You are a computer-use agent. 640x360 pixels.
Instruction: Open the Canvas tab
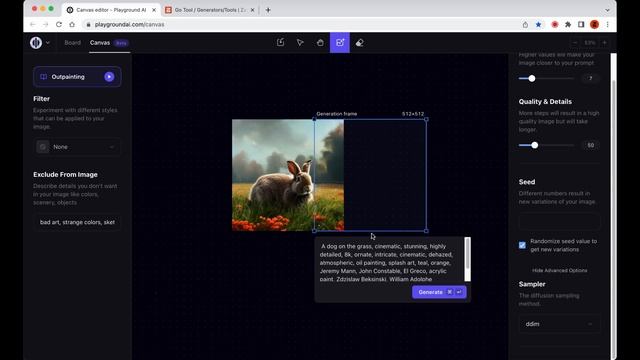[x=100, y=42]
